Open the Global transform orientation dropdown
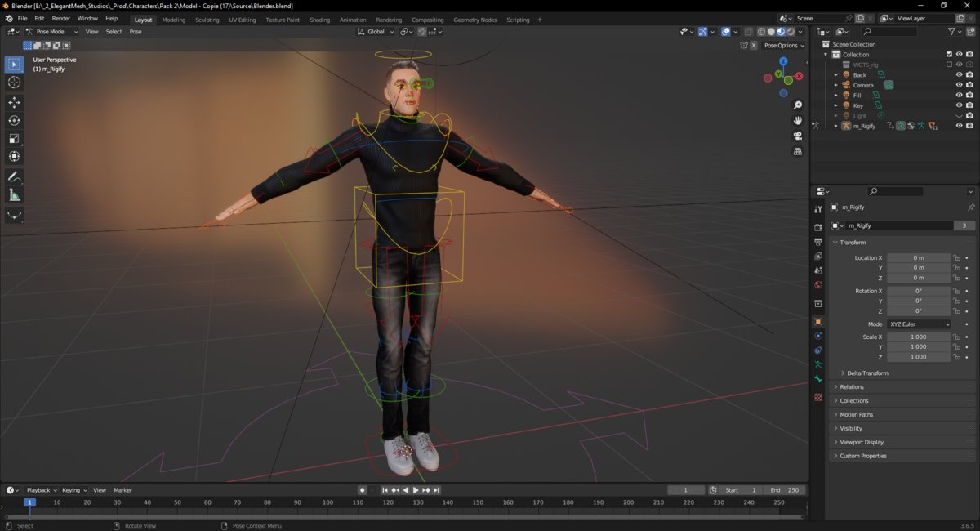This screenshot has height=531, width=980. pyautogui.click(x=376, y=32)
